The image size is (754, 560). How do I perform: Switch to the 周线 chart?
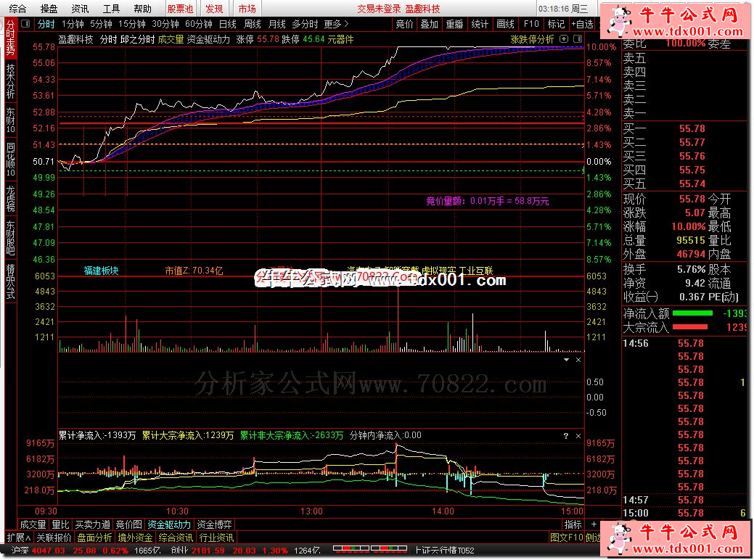pyautogui.click(x=252, y=23)
